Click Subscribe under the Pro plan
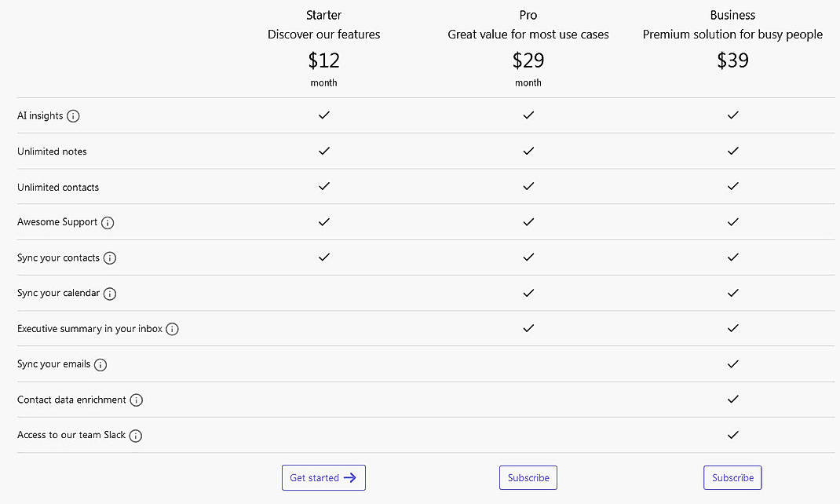This screenshot has height=504, width=840. point(528,477)
